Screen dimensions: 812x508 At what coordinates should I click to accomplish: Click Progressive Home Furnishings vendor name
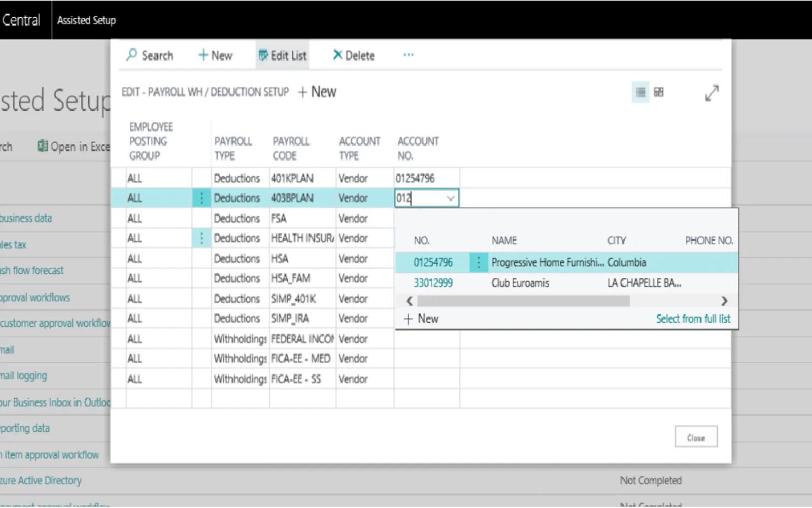pyautogui.click(x=548, y=263)
